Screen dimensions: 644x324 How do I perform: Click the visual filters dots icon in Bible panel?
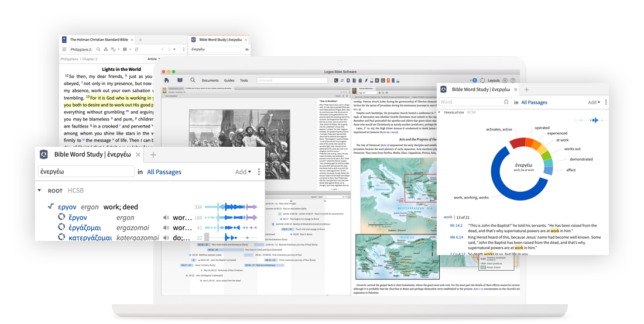[x=105, y=49]
